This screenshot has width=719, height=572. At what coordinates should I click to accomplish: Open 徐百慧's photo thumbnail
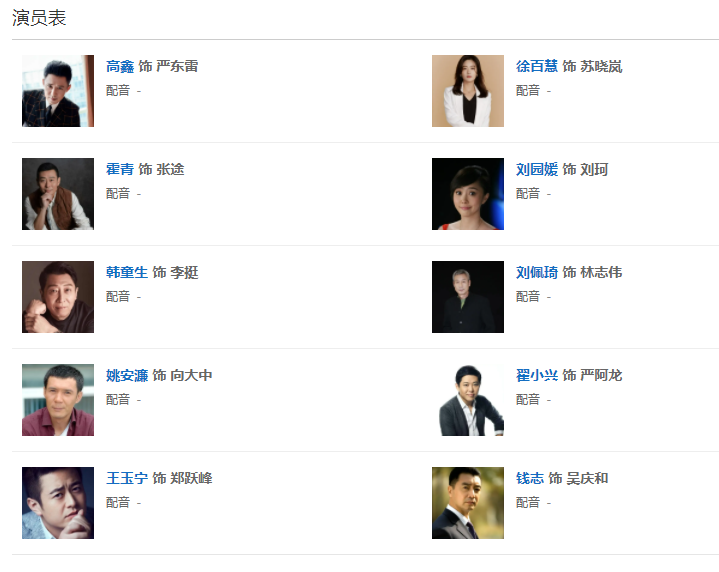[x=468, y=91]
